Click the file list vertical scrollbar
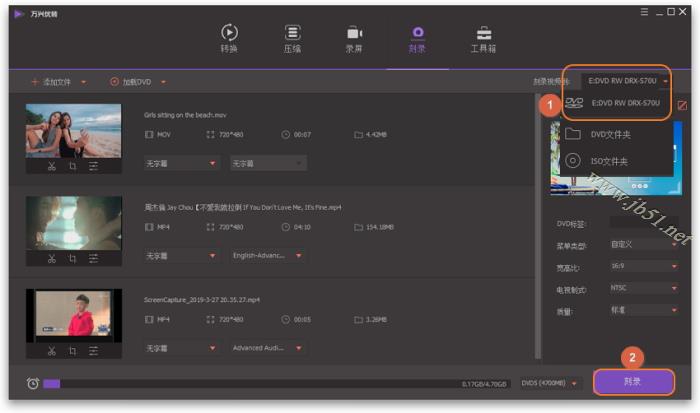 pos(538,226)
